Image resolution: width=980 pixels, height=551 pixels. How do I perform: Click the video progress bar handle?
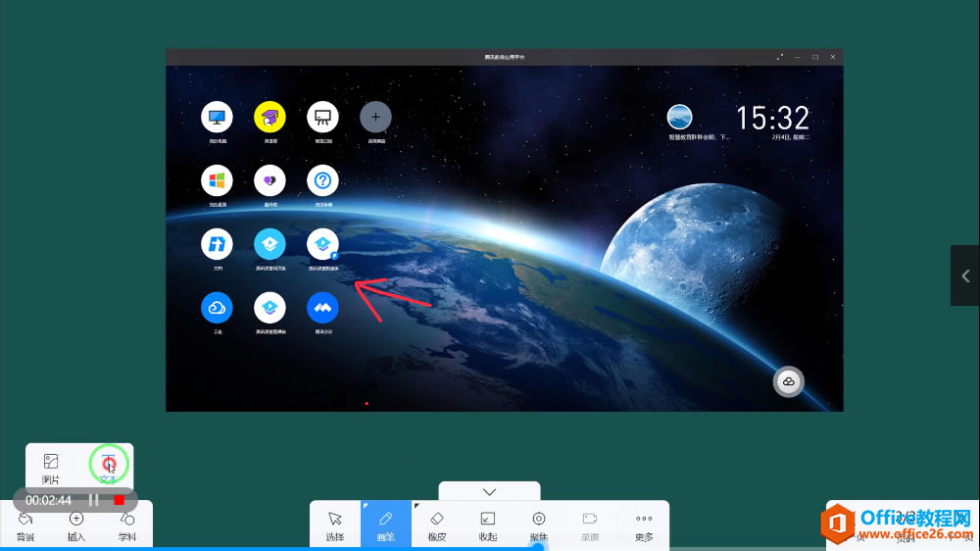pyautogui.click(x=538, y=548)
